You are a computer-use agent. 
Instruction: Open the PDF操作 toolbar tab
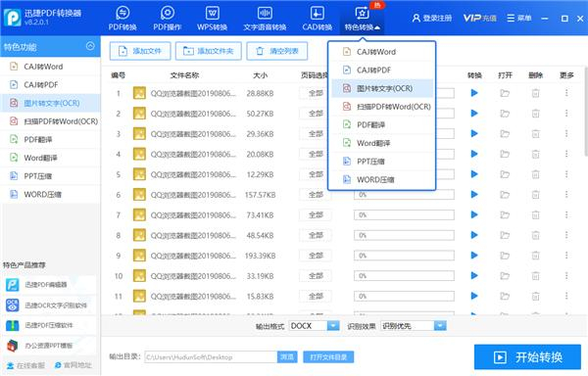(168, 18)
